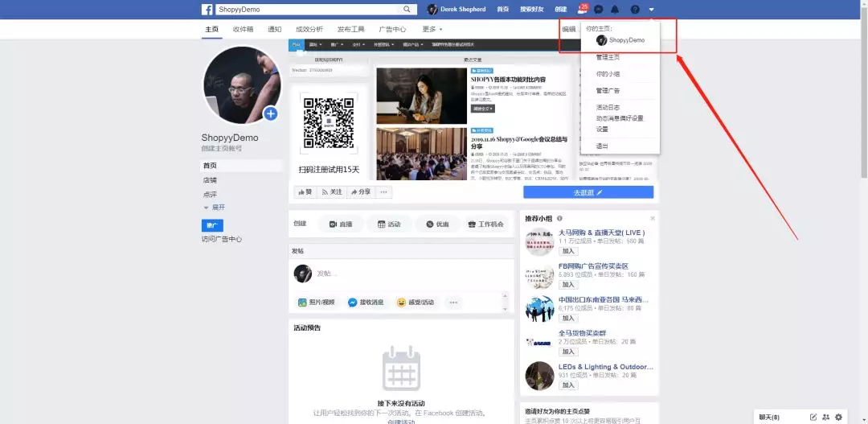Click the Facebook logo icon
The height and width of the screenshot is (424, 868).
point(207,10)
